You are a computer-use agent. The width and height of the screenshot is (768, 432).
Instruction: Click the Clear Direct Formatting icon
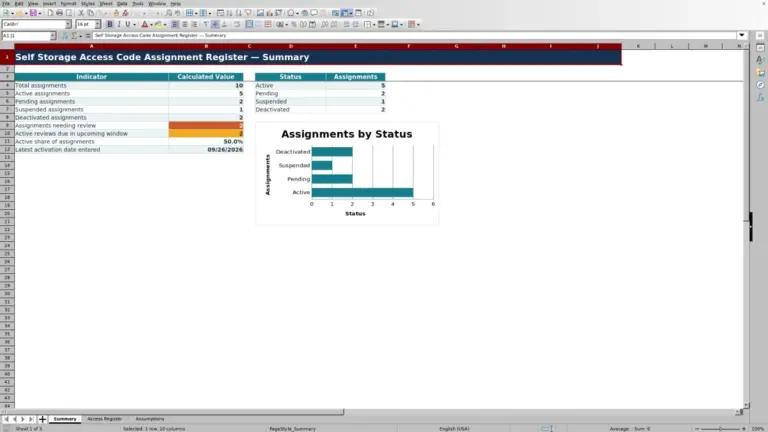pyautogui.click(x=125, y=13)
